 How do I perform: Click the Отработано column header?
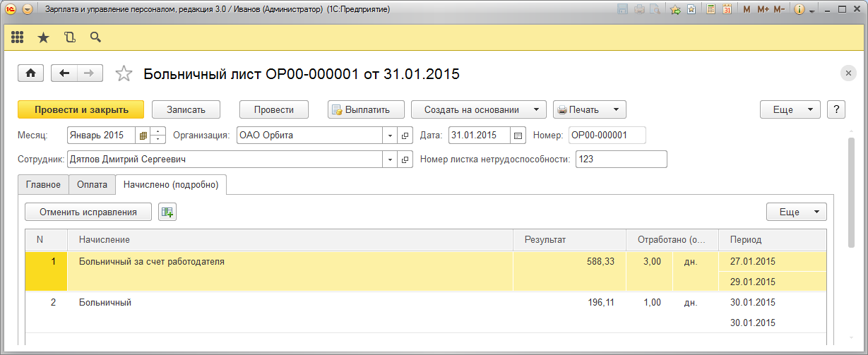point(672,240)
